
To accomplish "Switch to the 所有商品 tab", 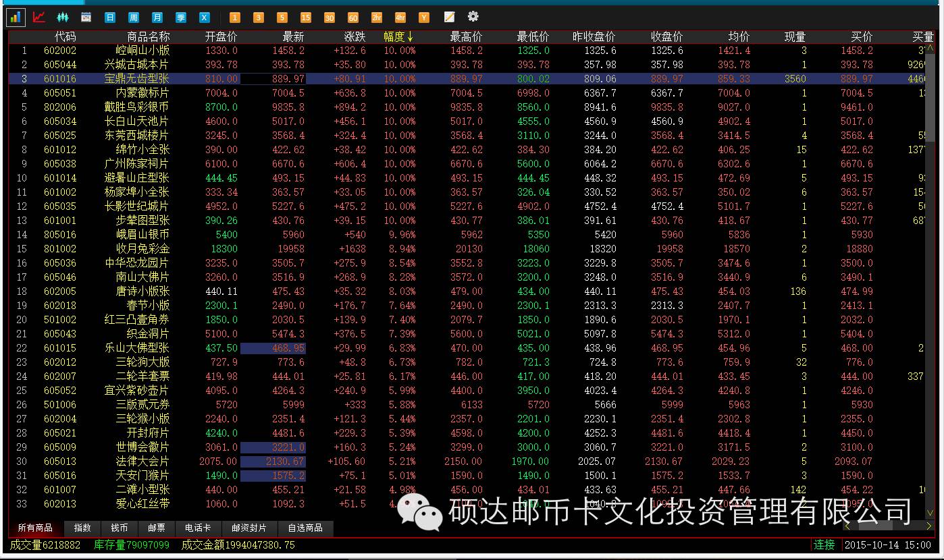I will (35, 528).
